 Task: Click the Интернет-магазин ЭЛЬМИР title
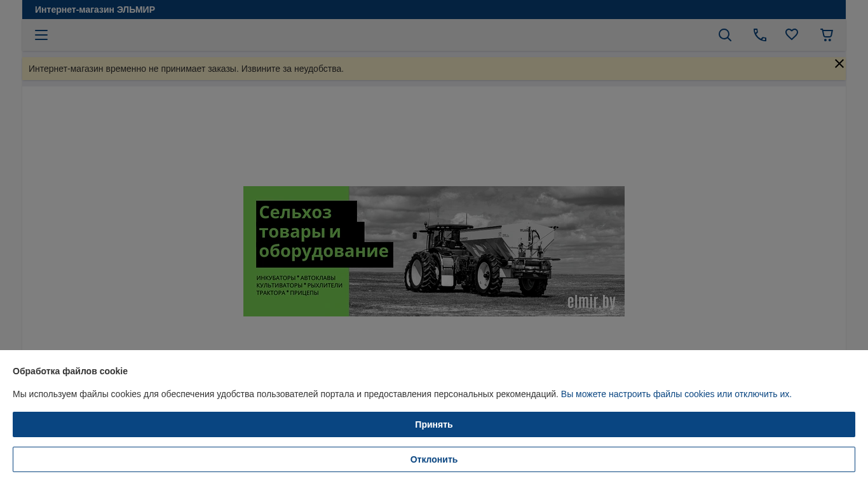coord(95,10)
